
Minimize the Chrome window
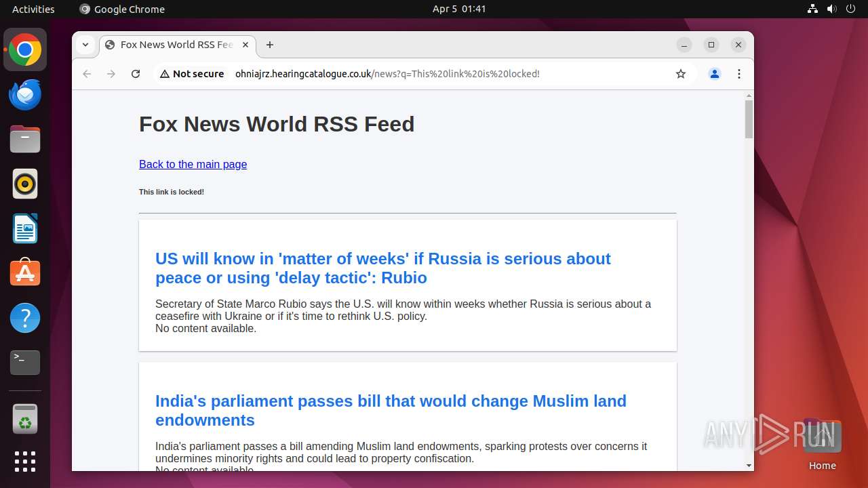pos(684,45)
